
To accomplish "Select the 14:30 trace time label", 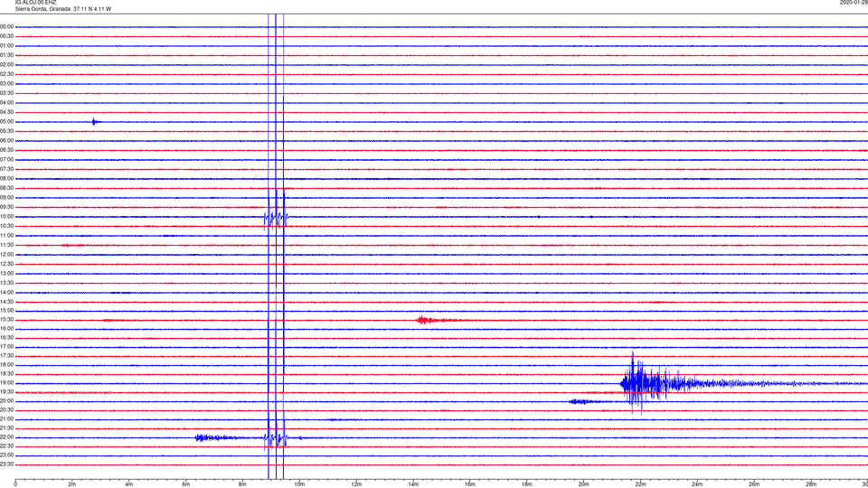I will tap(6, 302).
